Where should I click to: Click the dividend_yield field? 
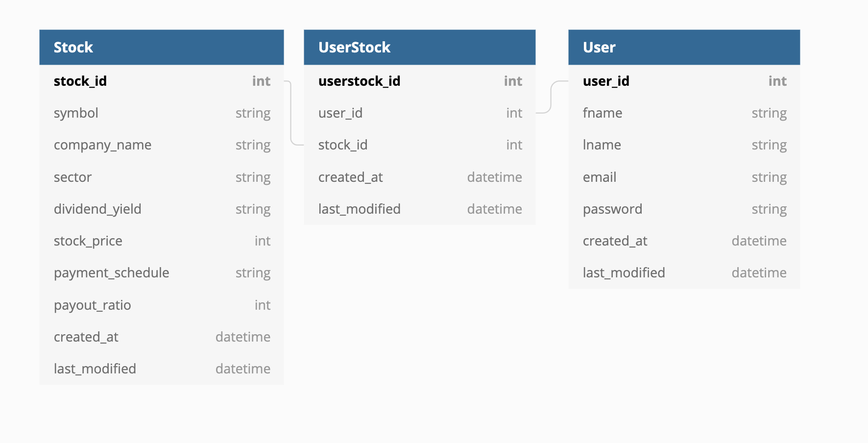click(x=97, y=209)
